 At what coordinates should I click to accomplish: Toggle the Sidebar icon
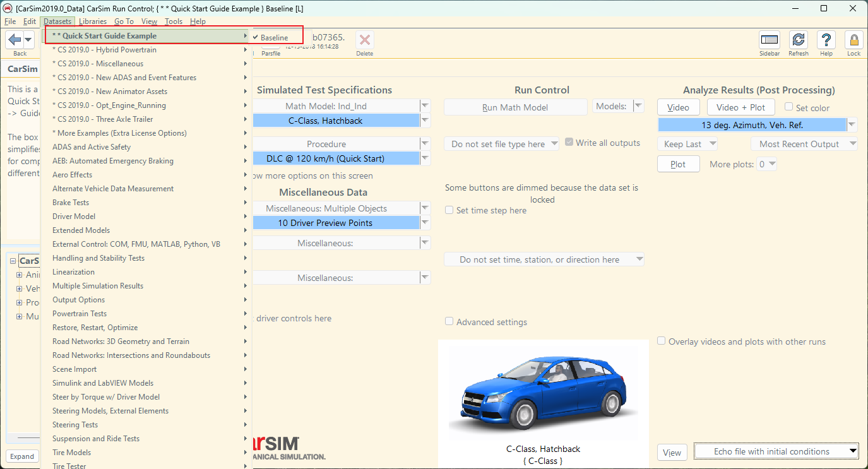[x=769, y=40]
